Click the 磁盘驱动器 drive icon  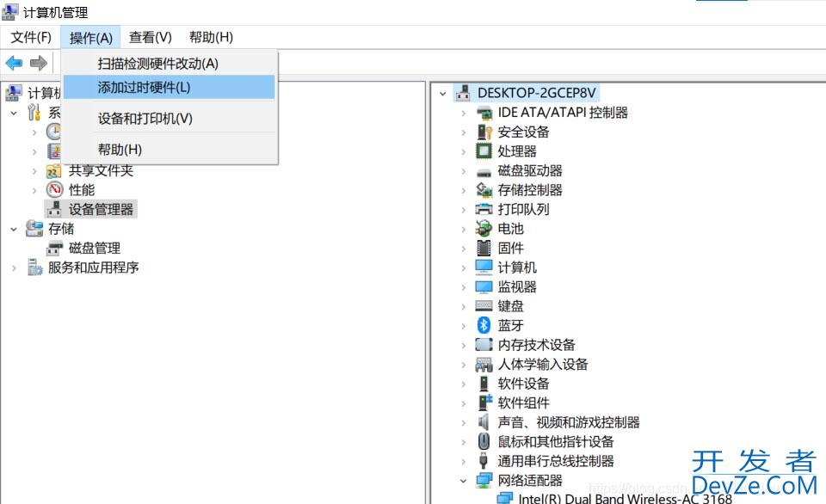coord(484,171)
